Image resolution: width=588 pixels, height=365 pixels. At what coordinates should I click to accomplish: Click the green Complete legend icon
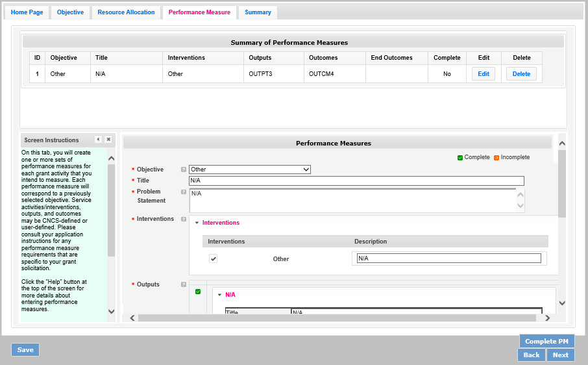[x=460, y=157]
